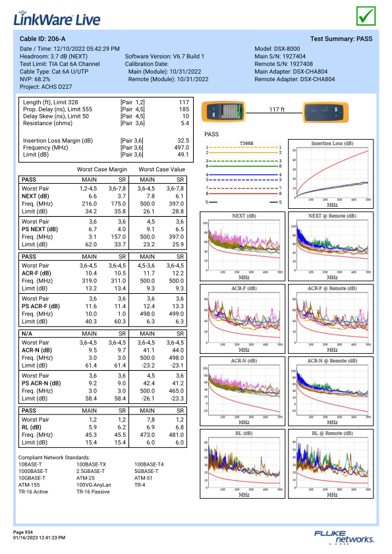This screenshot has width=392, height=554.
Task: Click the LinkWare Live logo
Action: point(57,18)
